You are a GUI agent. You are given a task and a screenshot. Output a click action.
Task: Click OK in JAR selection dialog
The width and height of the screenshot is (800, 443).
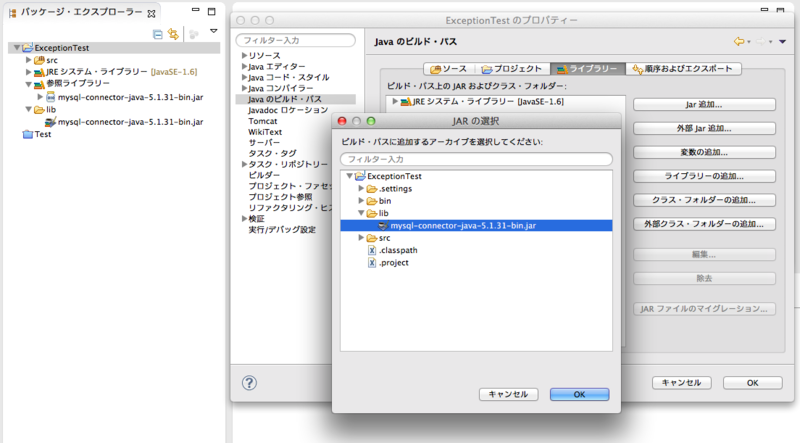[x=580, y=395]
